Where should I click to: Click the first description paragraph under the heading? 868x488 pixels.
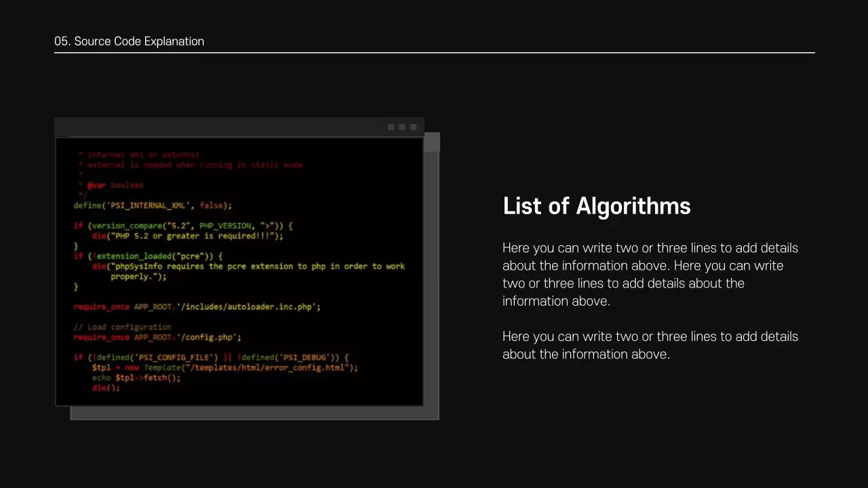(x=650, y=274)
